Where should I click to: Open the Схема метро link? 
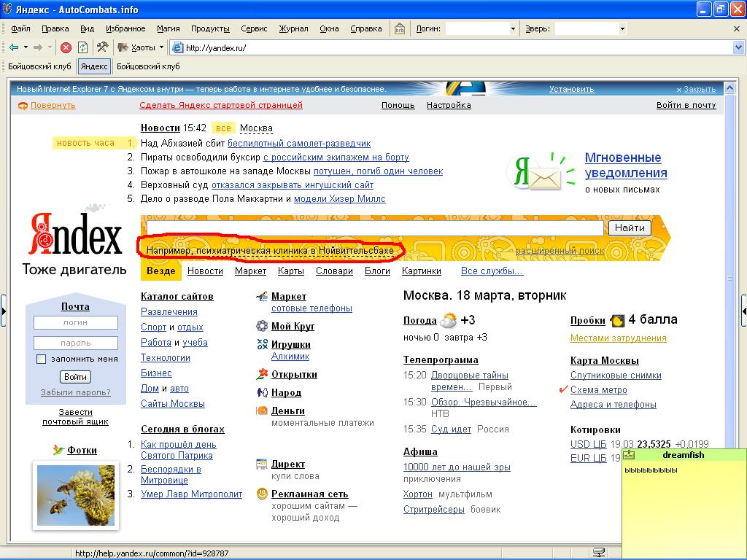pyautogui.click(x=598, y=389)
